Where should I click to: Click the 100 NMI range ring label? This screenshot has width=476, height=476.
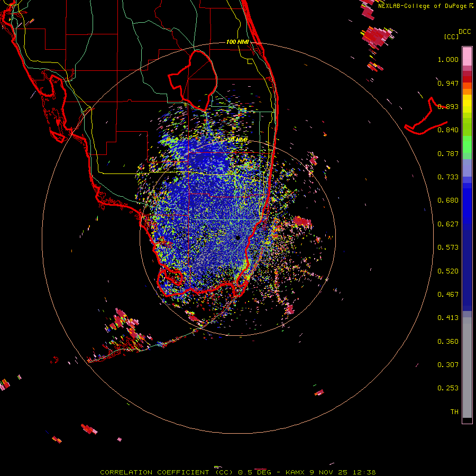[237, 42]
